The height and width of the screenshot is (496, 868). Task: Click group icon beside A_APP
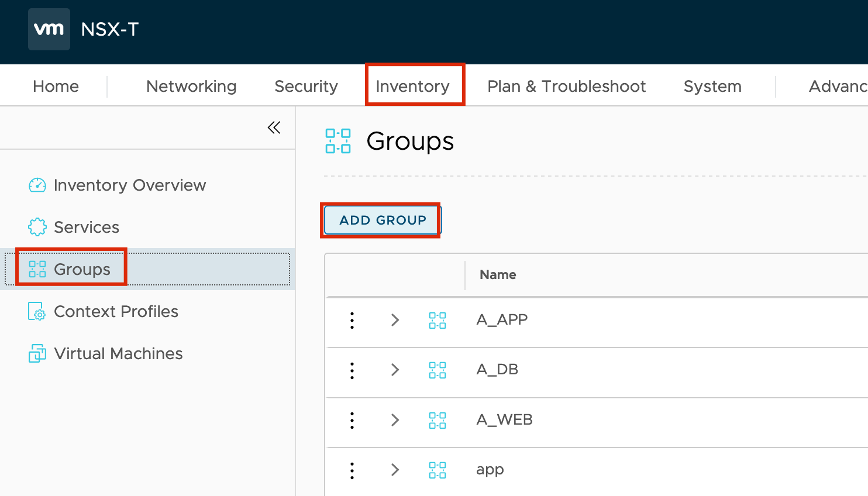[438, 320]
